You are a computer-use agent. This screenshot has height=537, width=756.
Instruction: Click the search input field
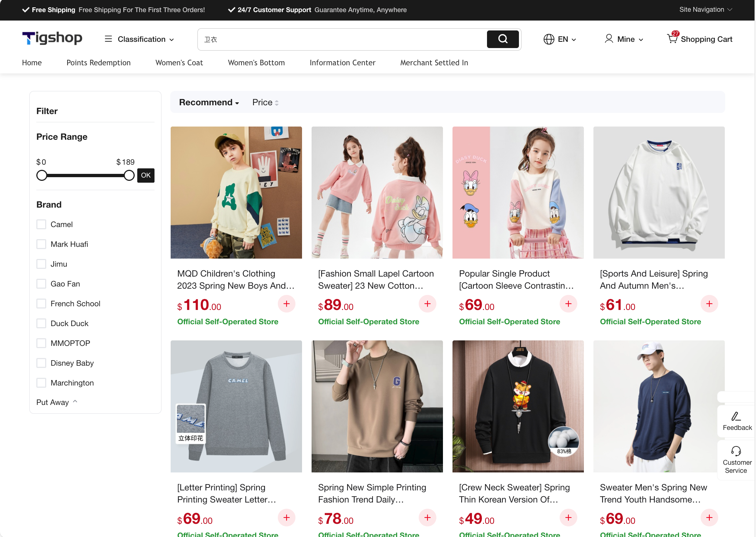(x=341, y=39)
